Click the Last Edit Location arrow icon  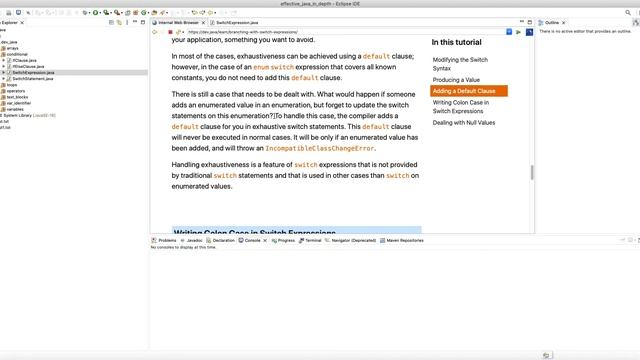point(194,13)
